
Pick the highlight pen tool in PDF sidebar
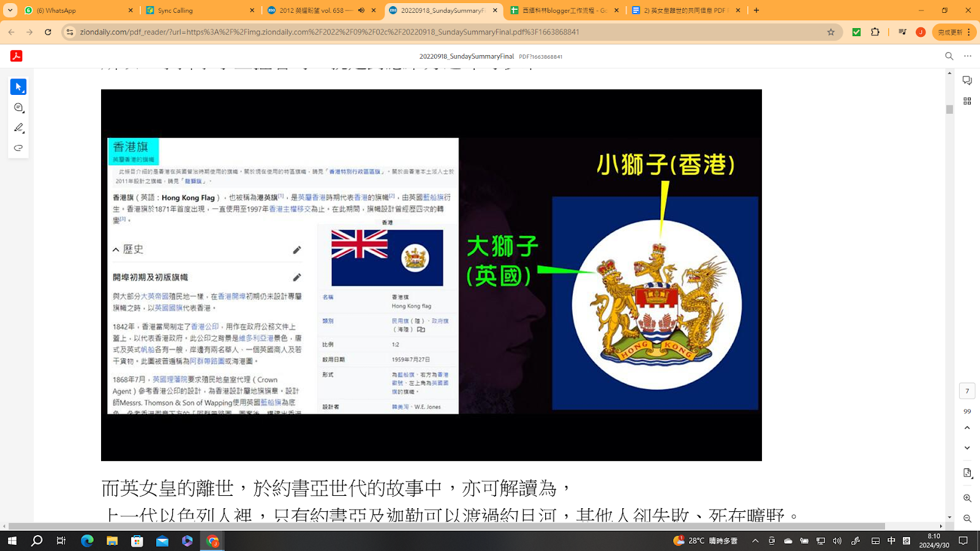coord(18,128)
